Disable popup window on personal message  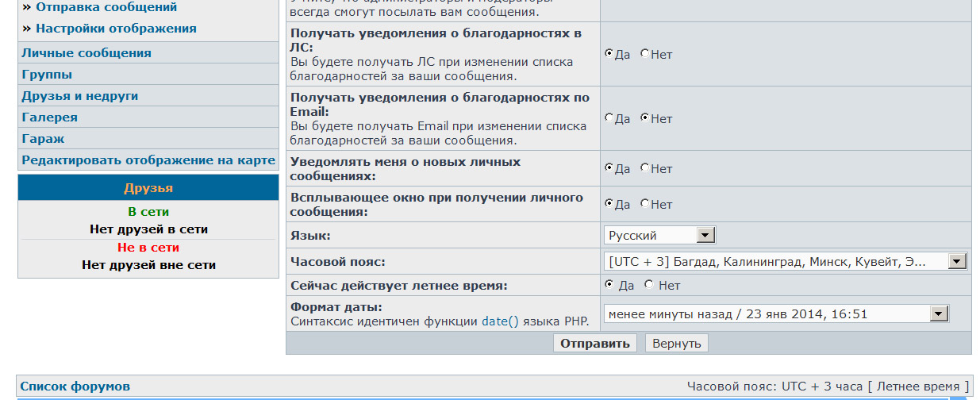[644, 204]
